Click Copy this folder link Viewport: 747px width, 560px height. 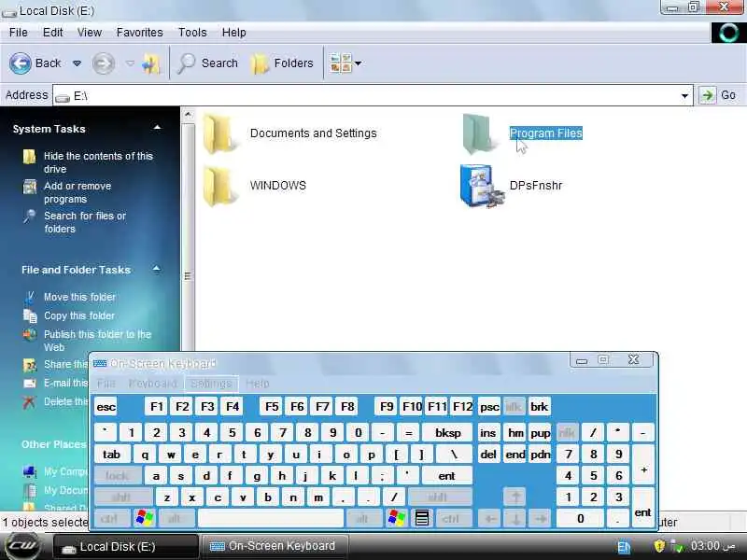click(79, 315)
